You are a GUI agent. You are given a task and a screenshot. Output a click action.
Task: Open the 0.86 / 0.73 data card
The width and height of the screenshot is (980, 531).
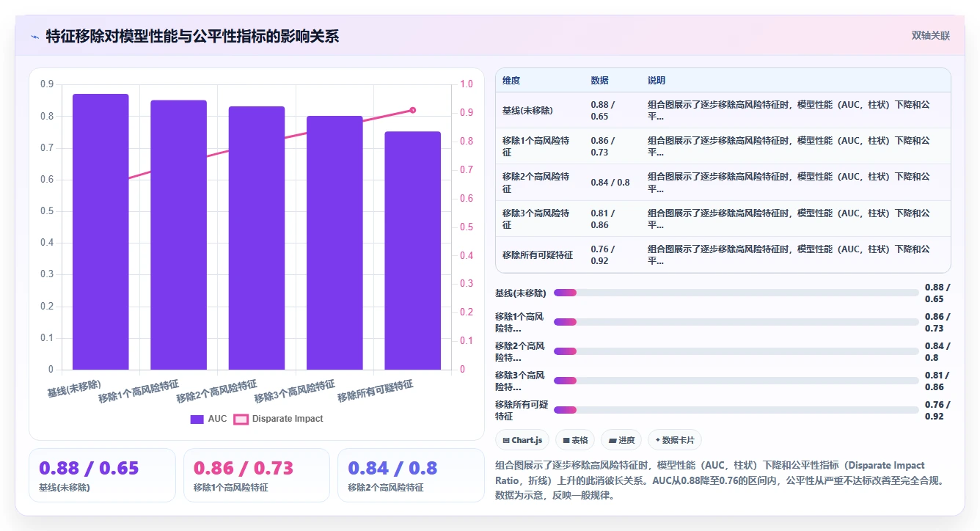point(257,475)
